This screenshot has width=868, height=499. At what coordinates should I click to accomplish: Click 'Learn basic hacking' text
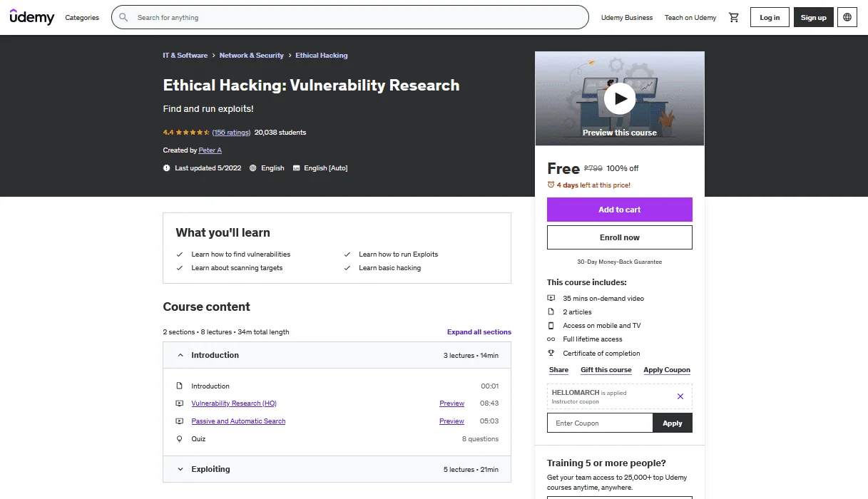point(390,268)
